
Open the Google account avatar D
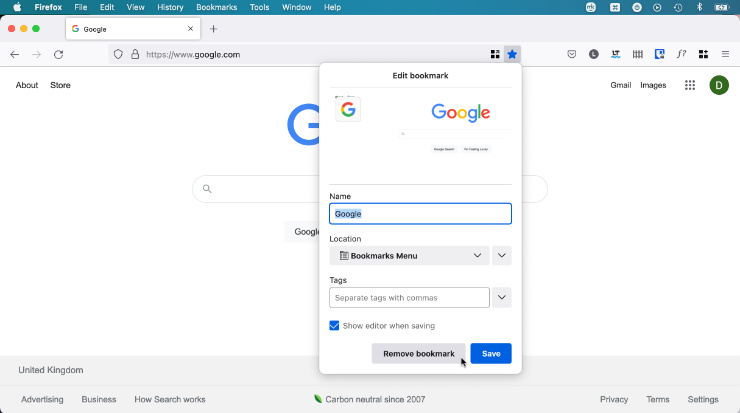[x=719, y=85]
